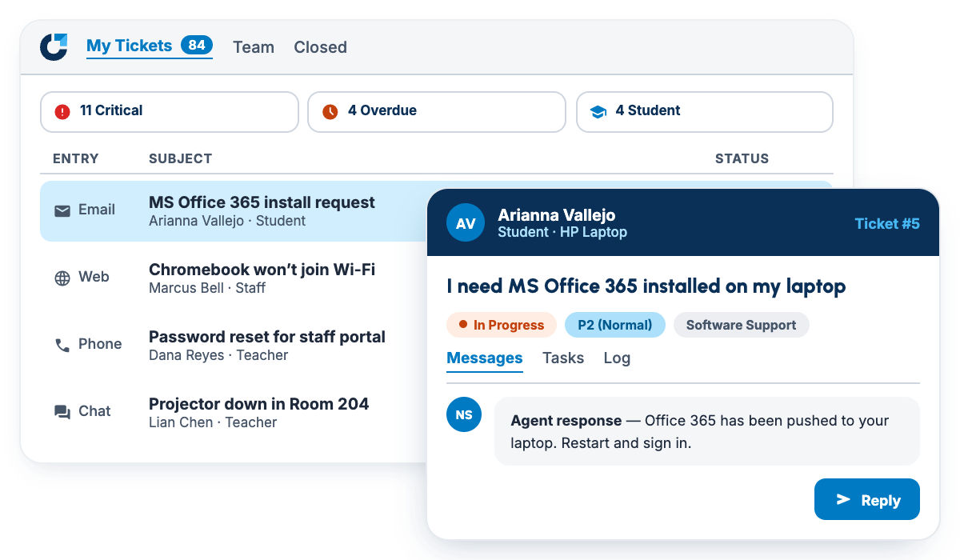Click the paper plane icon on Reply
The width and height of the screenshot is (960, 560).
(x=843, y=500)
